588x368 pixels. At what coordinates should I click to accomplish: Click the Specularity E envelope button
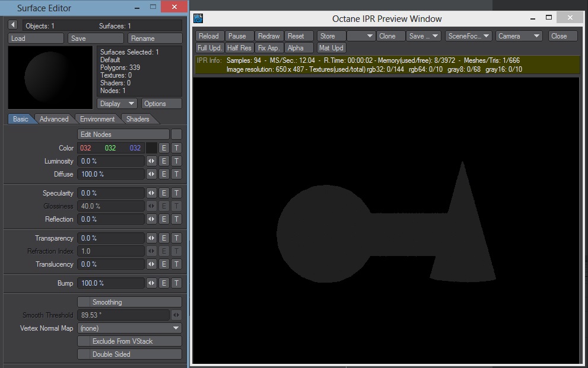164,193
